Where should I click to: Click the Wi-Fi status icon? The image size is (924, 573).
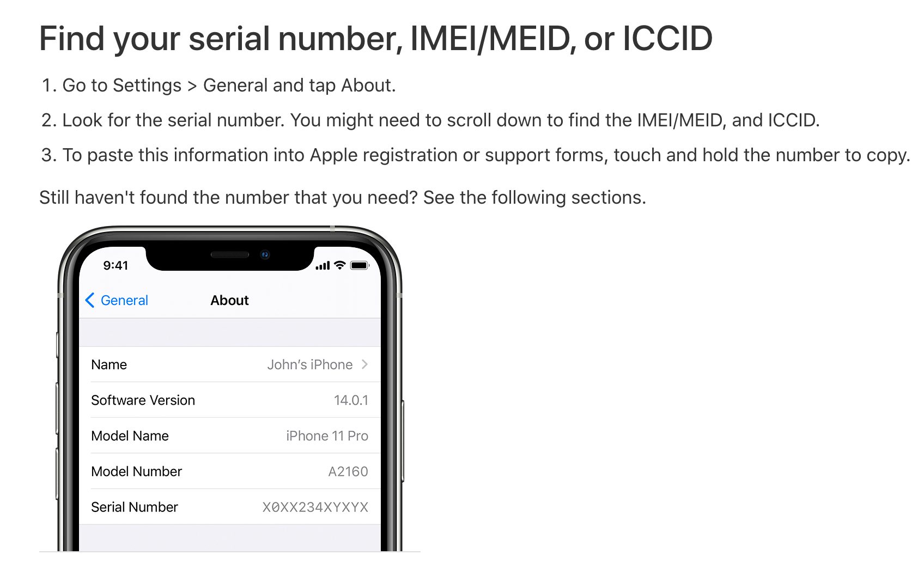[340, 265]
